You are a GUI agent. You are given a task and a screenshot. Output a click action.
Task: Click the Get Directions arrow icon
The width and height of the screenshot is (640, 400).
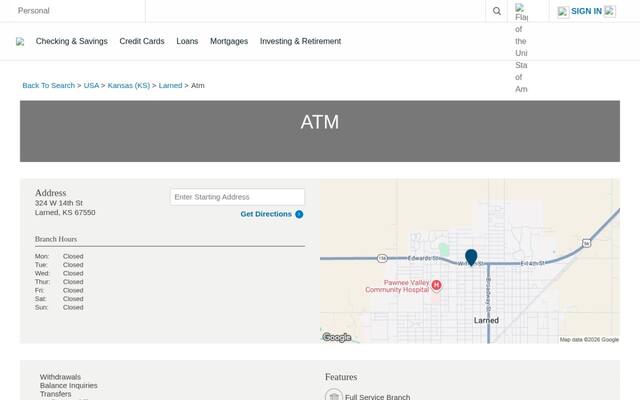[x=299, y=214]
